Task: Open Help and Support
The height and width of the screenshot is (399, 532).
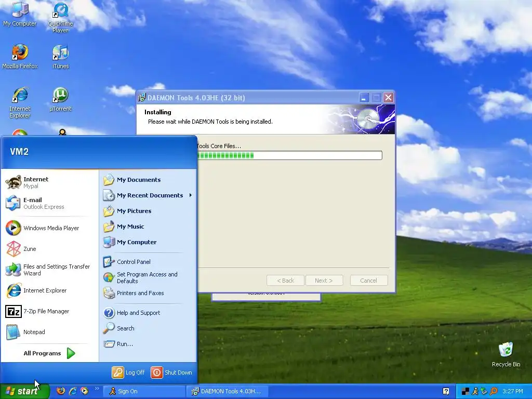Action: point(148,312)
